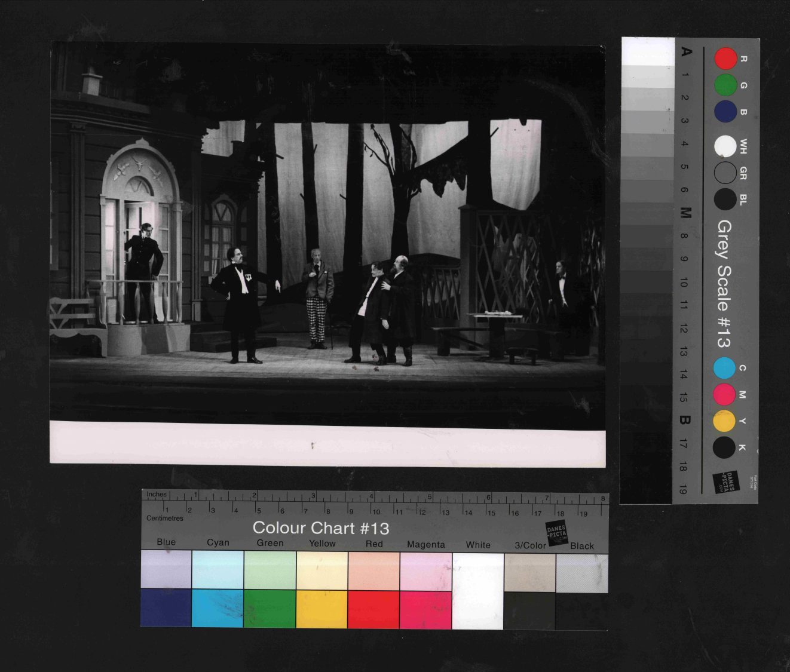The width and height of the screenshot is (790, 672).
Task: Click the man wearing checkered trousers
Action: tap(317, 299)
